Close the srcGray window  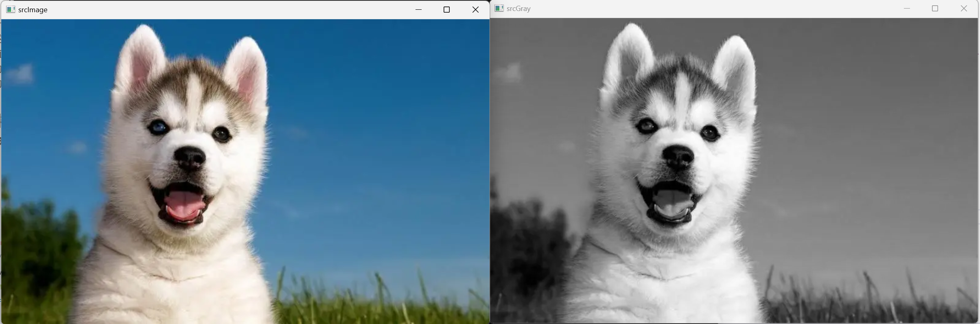964,8
